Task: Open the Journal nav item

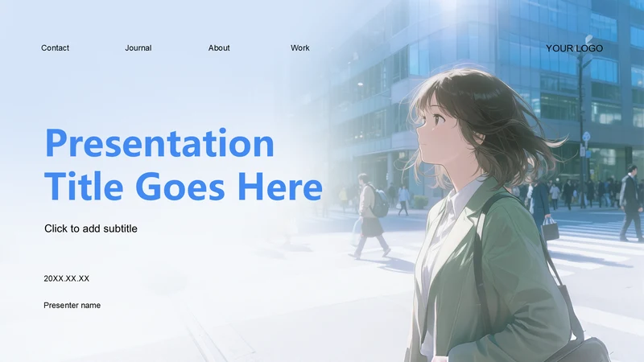Action: click(x=138, y=48)
